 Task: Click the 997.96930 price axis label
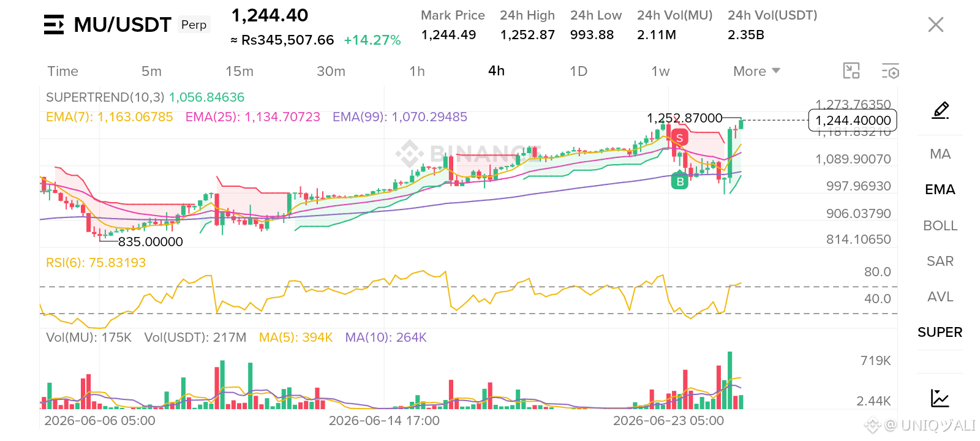pos(859,186)
